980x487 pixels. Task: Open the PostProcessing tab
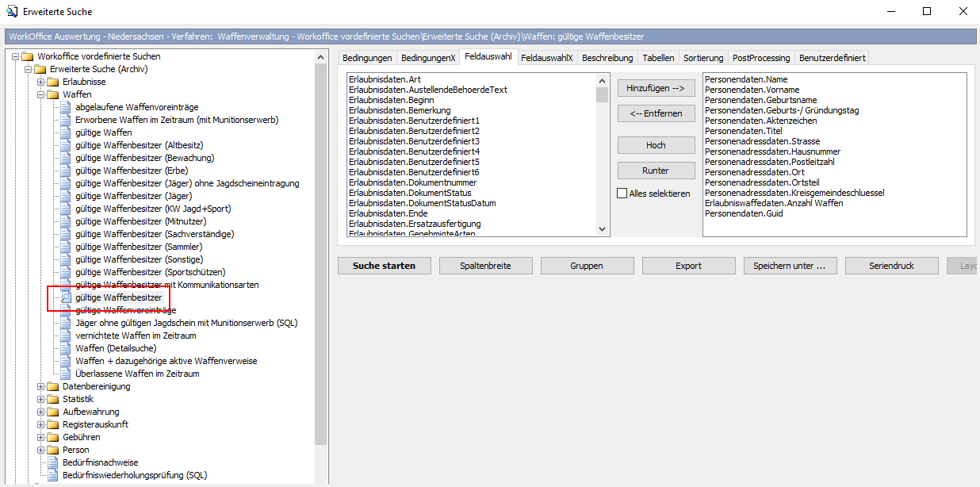761,58
